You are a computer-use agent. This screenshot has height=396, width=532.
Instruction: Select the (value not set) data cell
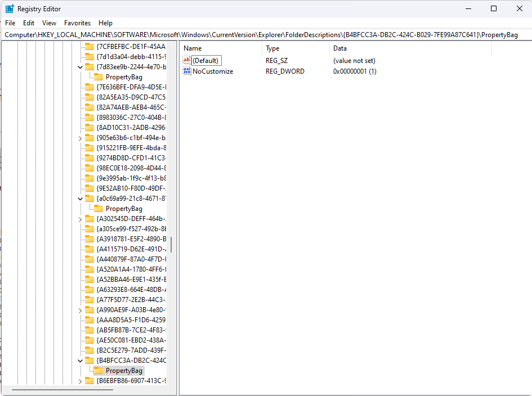(354, 61)
